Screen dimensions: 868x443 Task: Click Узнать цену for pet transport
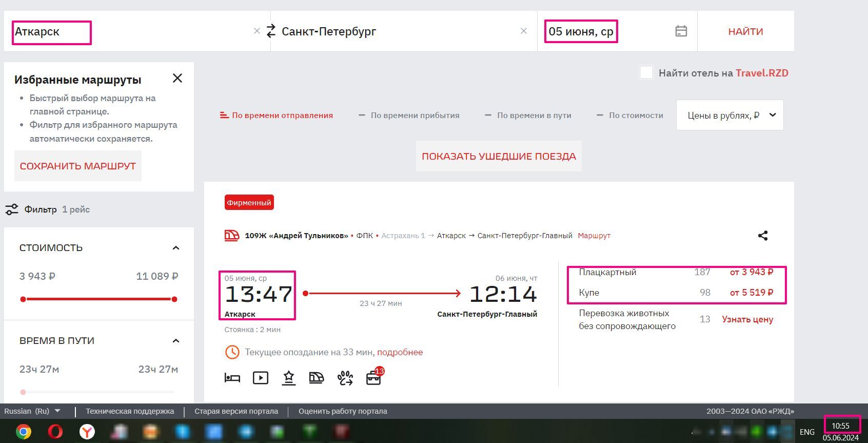[747, 319]
